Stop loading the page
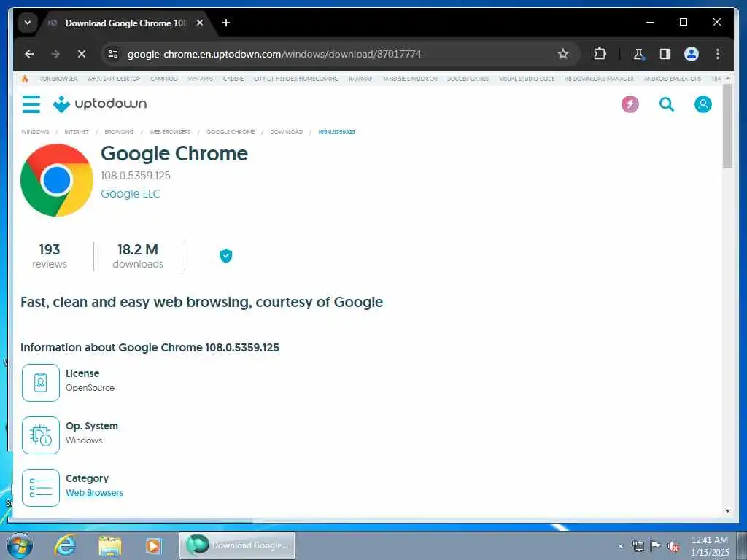 point(82,54)
